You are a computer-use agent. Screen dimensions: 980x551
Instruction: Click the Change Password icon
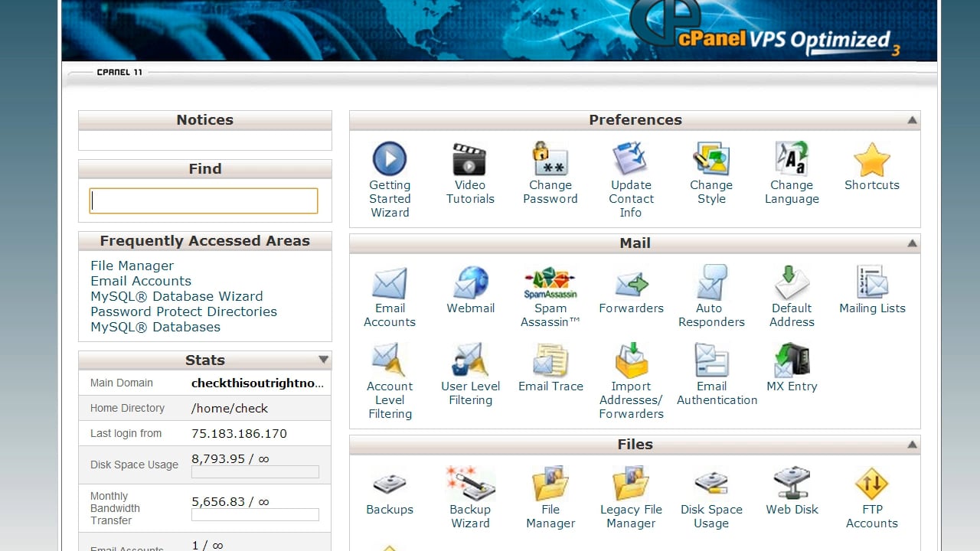point(550,160)
